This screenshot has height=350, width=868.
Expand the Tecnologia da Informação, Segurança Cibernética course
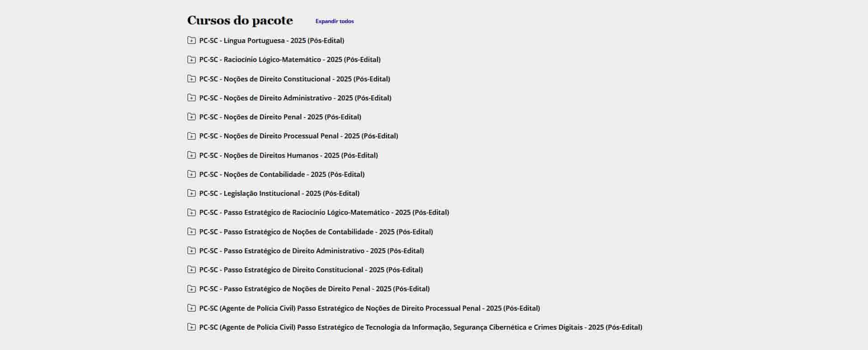(x=420, y=327)
